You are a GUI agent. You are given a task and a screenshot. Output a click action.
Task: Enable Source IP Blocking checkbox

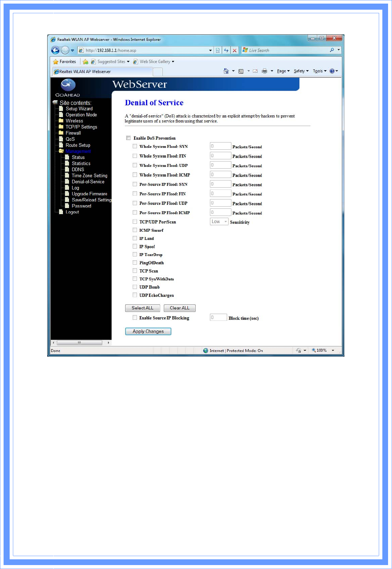(135, 318)
